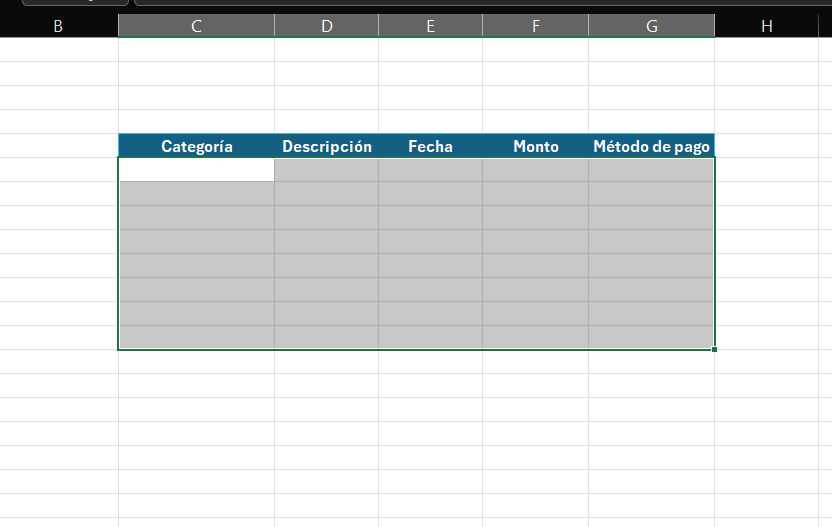Select column B via its header
Image resolution: width=832 pixels, height=527 pixels.
[58, 26]
